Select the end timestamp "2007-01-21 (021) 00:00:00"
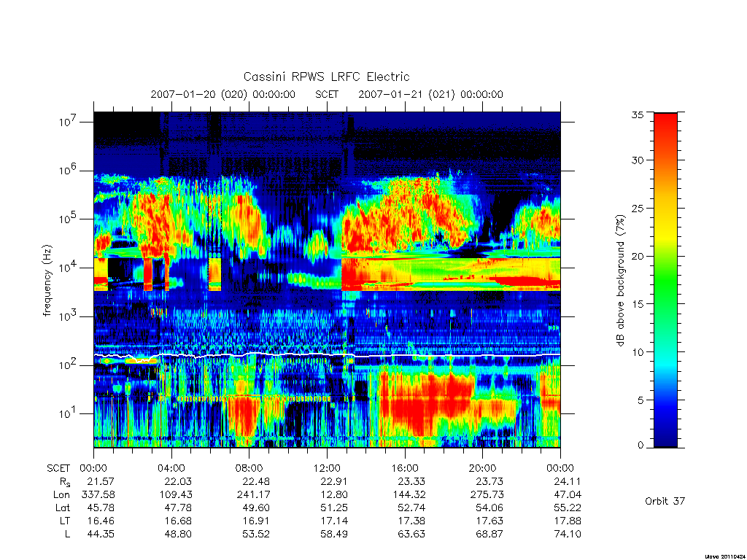This screenshot has width=747, height=560. 430,94
